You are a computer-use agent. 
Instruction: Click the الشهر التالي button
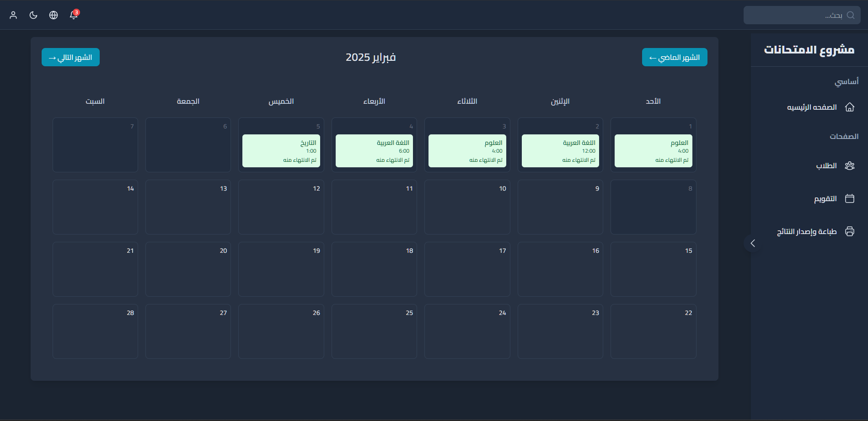tap(70, 57)
